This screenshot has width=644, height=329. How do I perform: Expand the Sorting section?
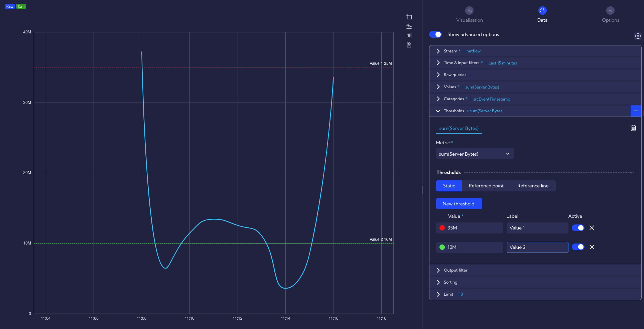pyautogui.click(x=535, y=282)
